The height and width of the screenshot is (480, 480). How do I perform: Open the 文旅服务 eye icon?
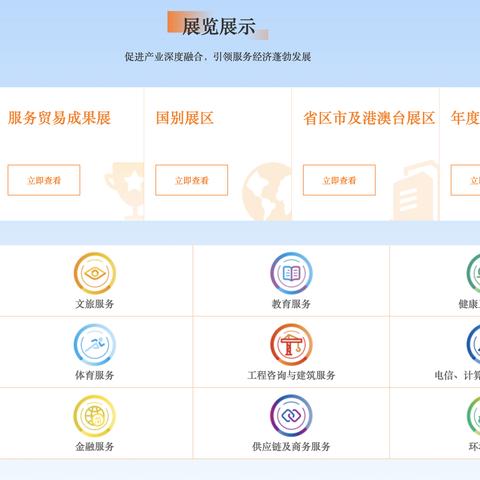pos(95,273)
